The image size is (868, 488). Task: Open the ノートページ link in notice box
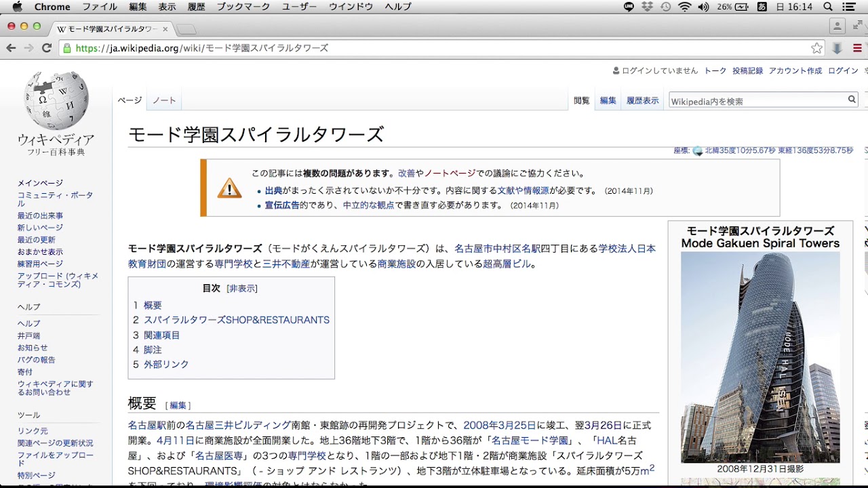click(450, 174)
